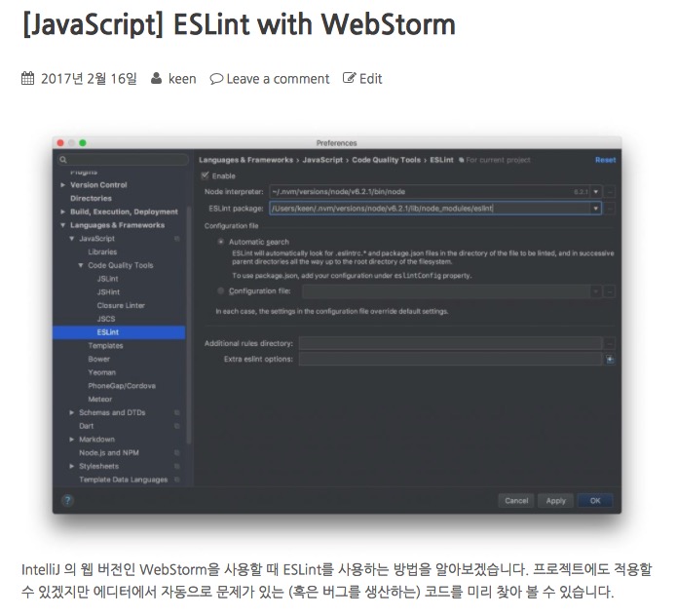The width and height of the screenshot is (677, 616).
Task: Click the search magnifier icon in Preferences
Action: pyautogui.click(x=63, y=160)
